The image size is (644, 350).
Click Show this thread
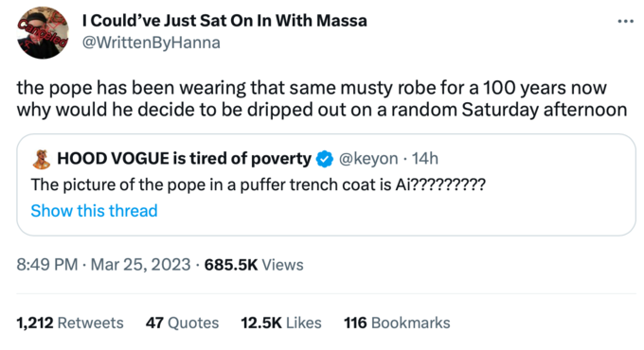[x=94, y=211]
